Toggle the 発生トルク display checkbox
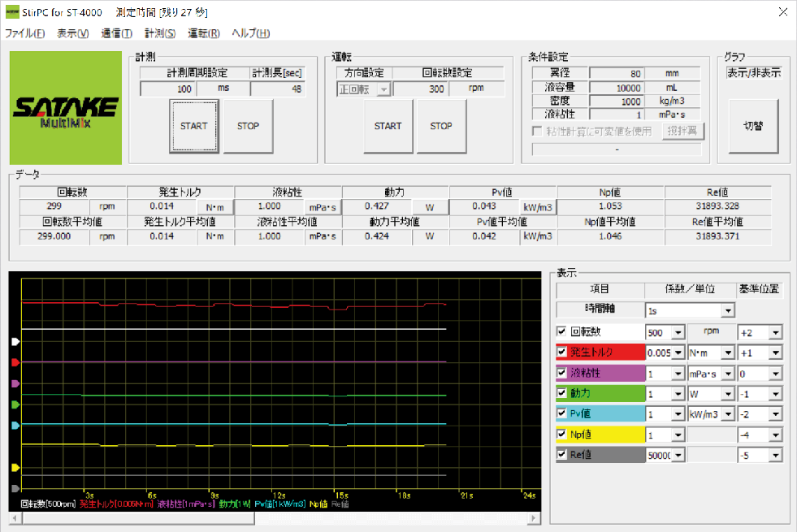Screen dimensions: 797x532 (561, 352)
